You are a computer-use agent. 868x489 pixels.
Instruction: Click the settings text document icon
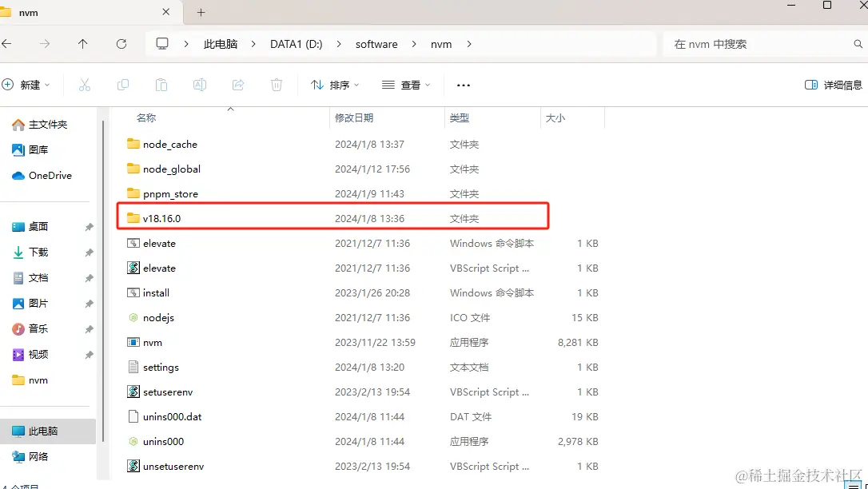pyautogui.click(x=133, y=367)
